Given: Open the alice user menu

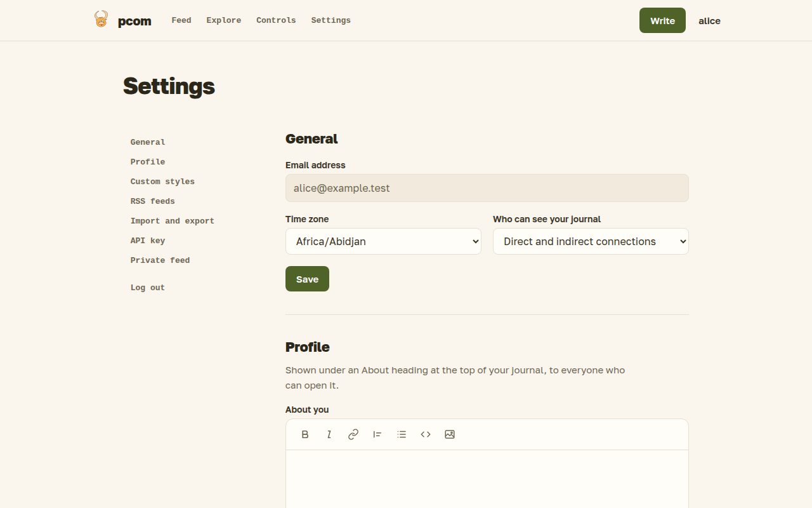Looking at the screenshot, I should coord(709,21).
